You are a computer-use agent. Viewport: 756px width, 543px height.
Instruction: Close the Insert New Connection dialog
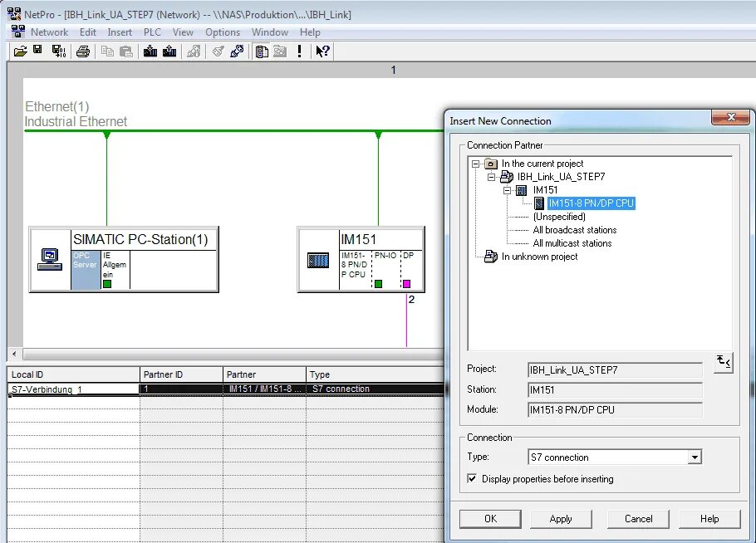click(x=730, y=117)
